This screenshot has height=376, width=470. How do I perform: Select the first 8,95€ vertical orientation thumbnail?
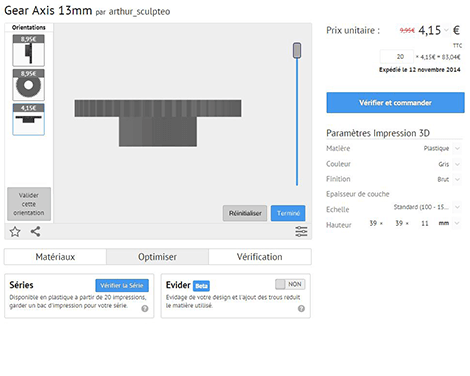click(28, 50)
